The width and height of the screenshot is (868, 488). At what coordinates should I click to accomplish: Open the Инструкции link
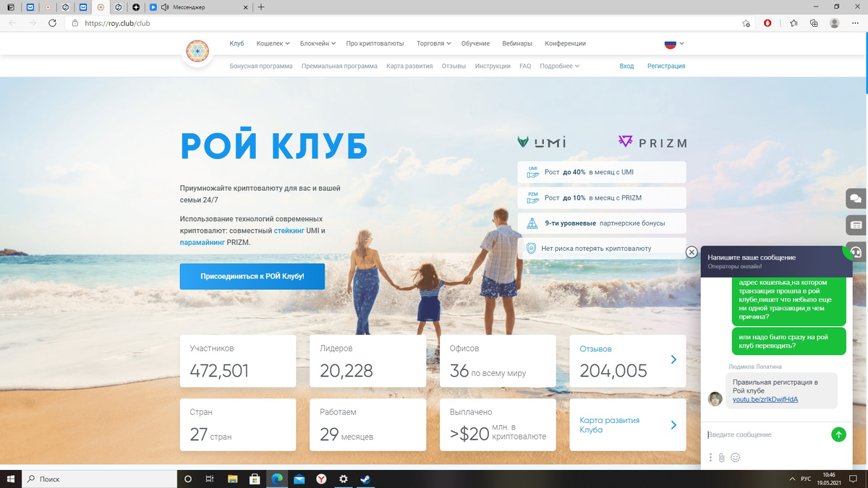(x=493, y=66)
